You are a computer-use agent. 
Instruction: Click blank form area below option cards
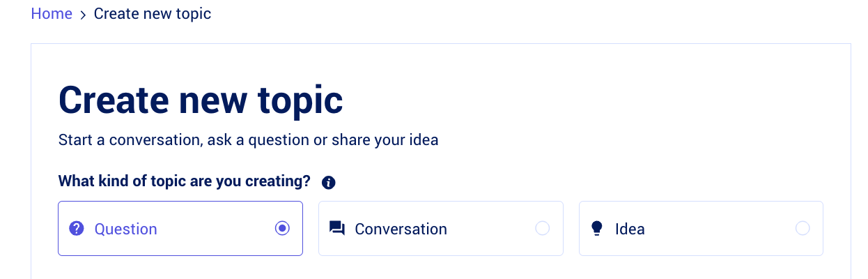coord(440,269)
